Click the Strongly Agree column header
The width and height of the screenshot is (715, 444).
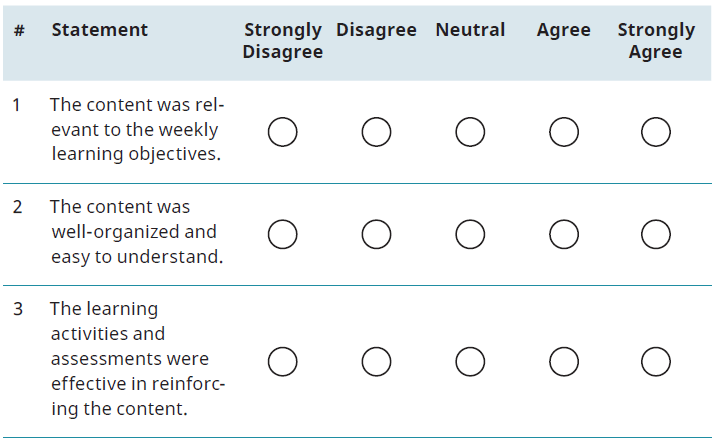(x=656, y=41)
